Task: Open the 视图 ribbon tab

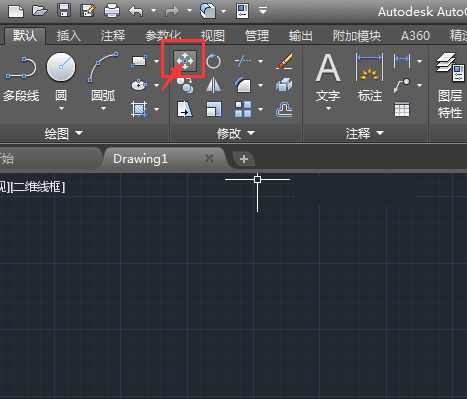Action: pyautogui.click(x=213, y=36)
